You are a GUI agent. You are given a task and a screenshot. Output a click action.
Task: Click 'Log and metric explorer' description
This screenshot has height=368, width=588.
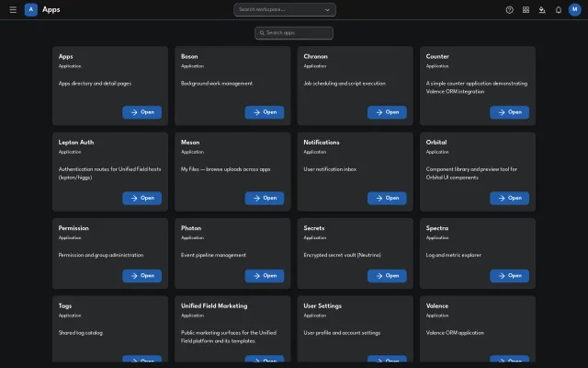click(453, 255)
